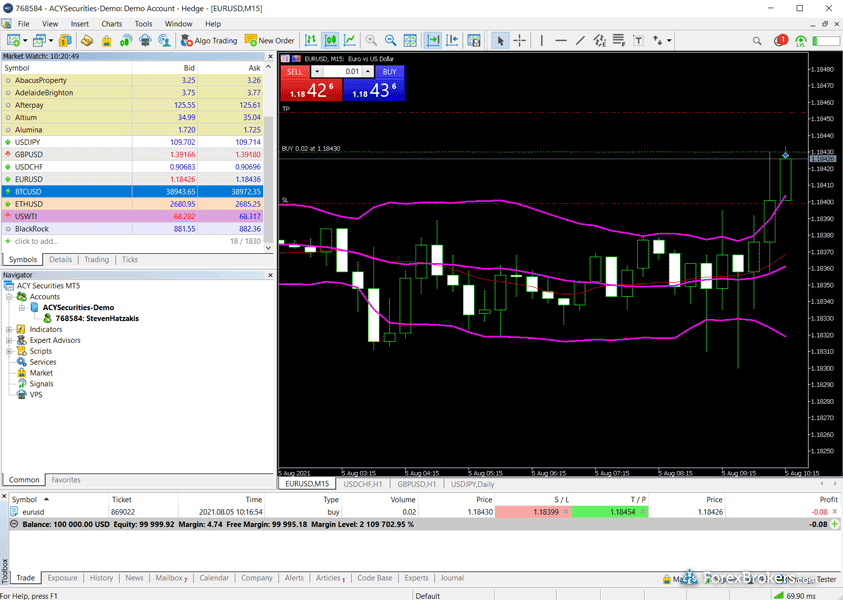Click the red SELL button
Viewport: 843px width, 600px height.
295,72
